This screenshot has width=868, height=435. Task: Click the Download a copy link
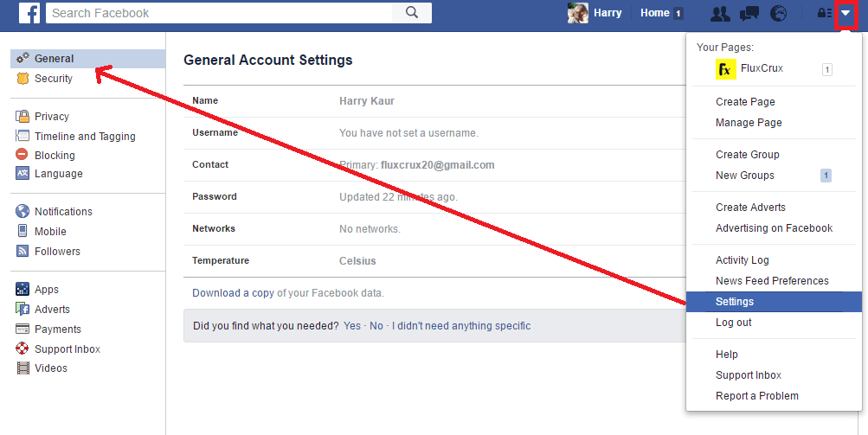pos(233,293)
